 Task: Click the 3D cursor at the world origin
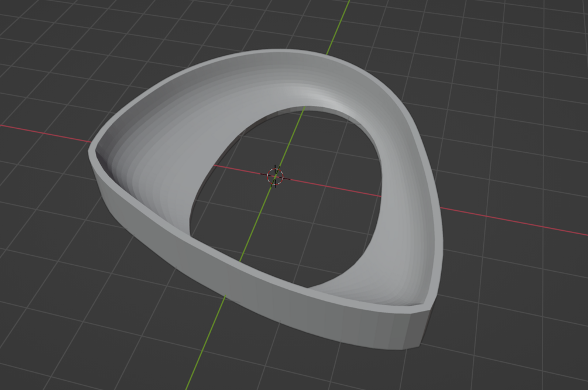pyautogui.click(x=275, y=176)
